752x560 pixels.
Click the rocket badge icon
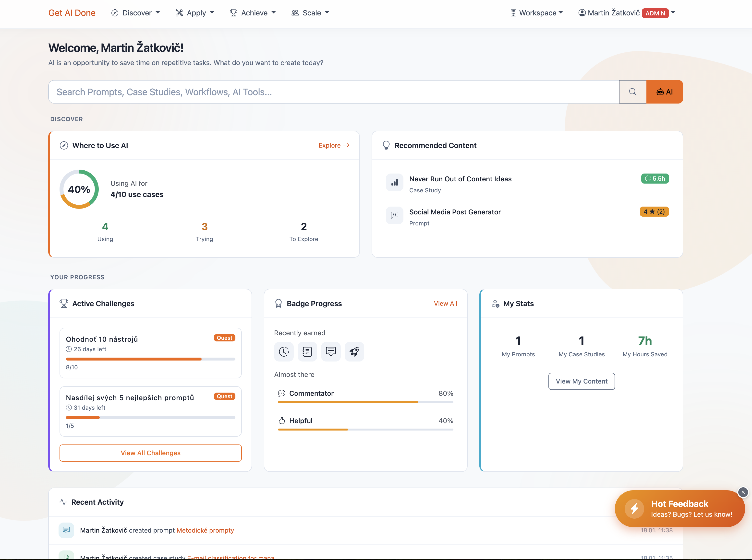click(354, 351)
